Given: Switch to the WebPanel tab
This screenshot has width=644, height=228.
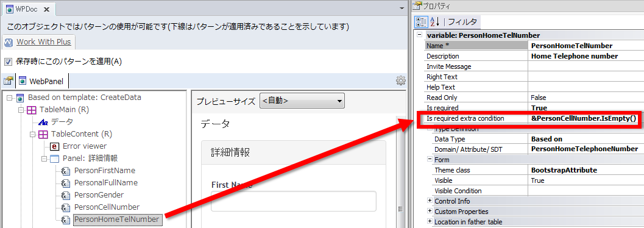Looking at the screenshot, I should click(41, 81).
